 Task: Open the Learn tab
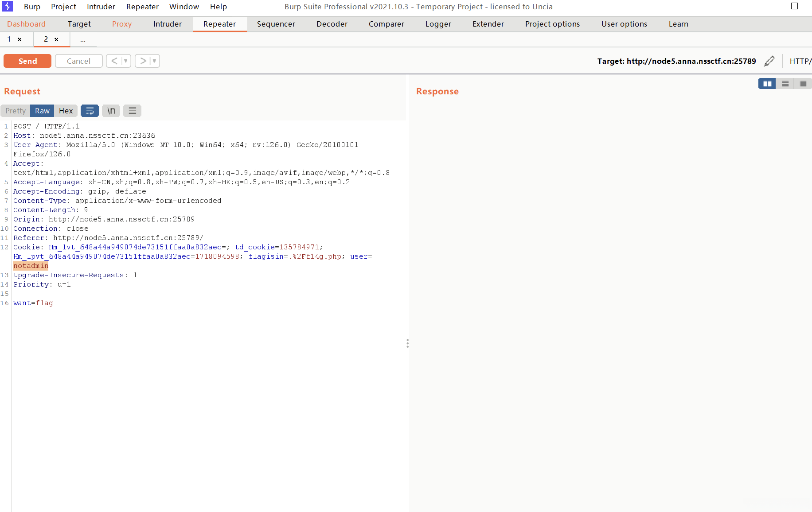[679, 24]
